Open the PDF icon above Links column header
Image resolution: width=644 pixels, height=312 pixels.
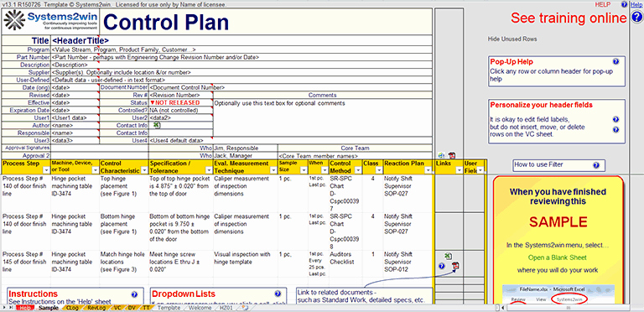pos(451,156)
